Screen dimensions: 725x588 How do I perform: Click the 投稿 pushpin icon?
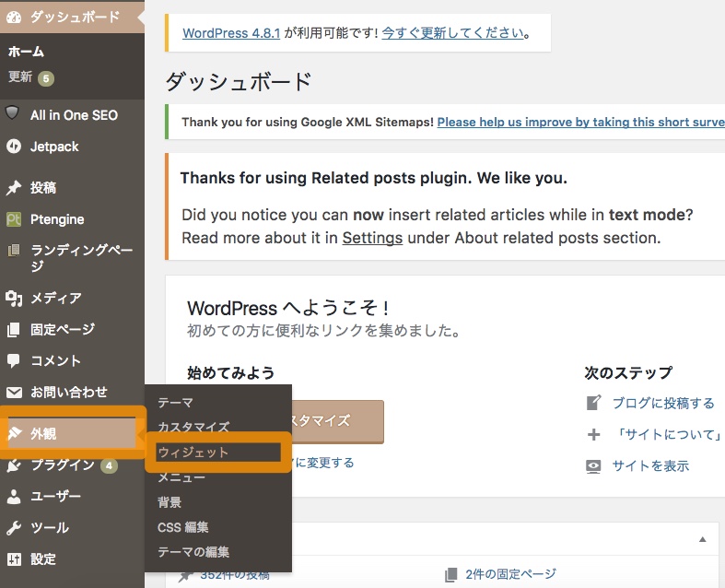pos(14,188)
